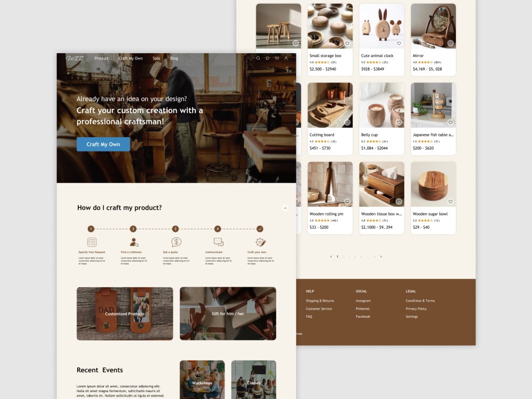Viewport: 532px width, 399px height.
Task: Go to next page with right arrow
Action: pos(381,256)
